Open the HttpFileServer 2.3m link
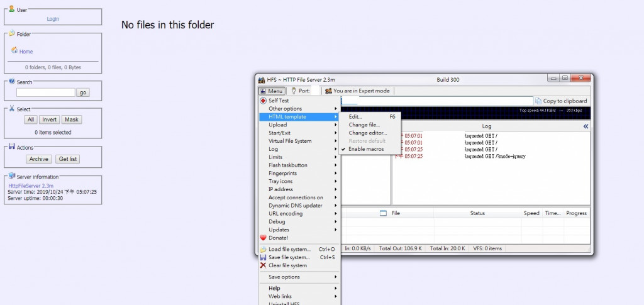Screen dimensions: 644x305 [31, 186]
